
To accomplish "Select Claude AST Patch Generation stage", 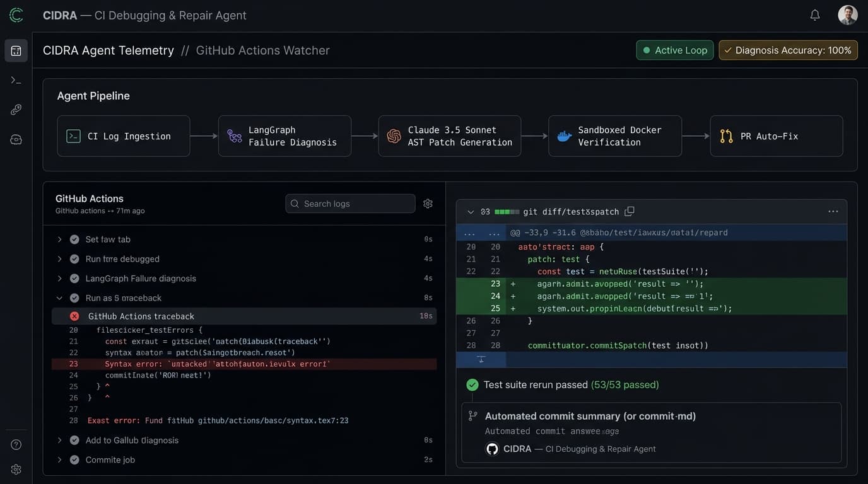I will [x=450, y=136].
